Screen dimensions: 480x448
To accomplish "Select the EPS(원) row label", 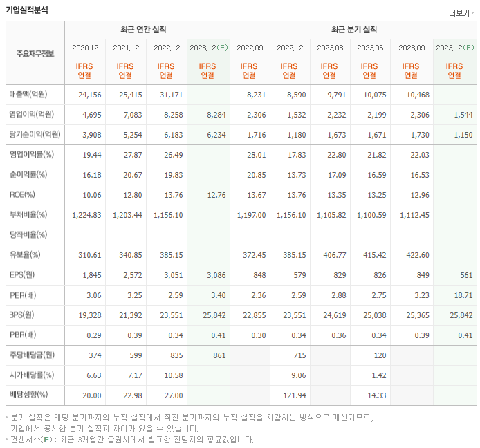I will [x=21, y=274].
